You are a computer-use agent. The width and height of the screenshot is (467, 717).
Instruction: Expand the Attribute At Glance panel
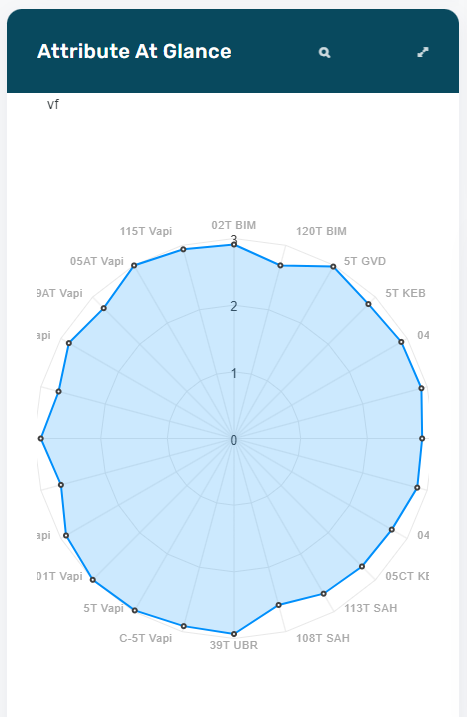point(423,52)
